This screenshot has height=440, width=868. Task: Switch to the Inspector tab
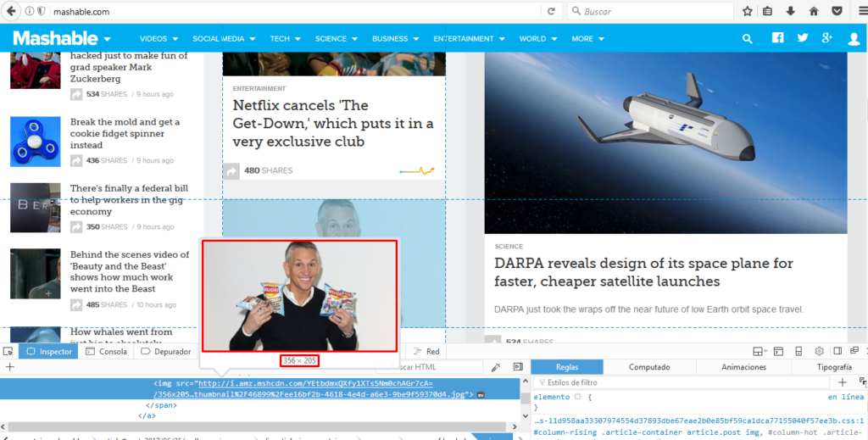[48, 352]
